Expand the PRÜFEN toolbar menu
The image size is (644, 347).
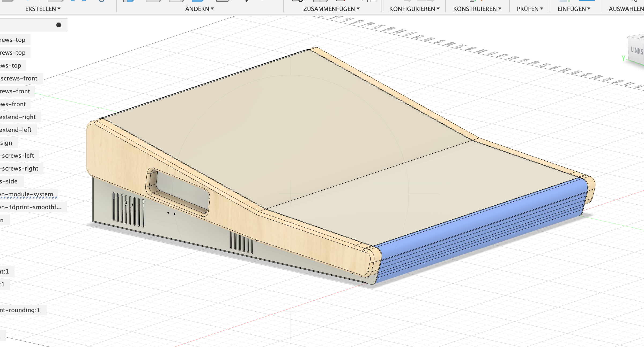click(530, 9)
